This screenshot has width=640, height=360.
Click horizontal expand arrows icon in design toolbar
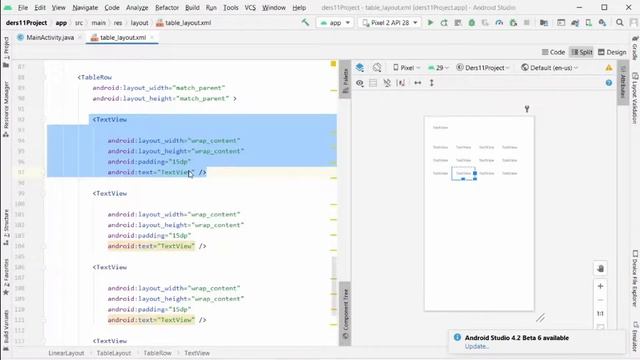[x=418, y=83]
